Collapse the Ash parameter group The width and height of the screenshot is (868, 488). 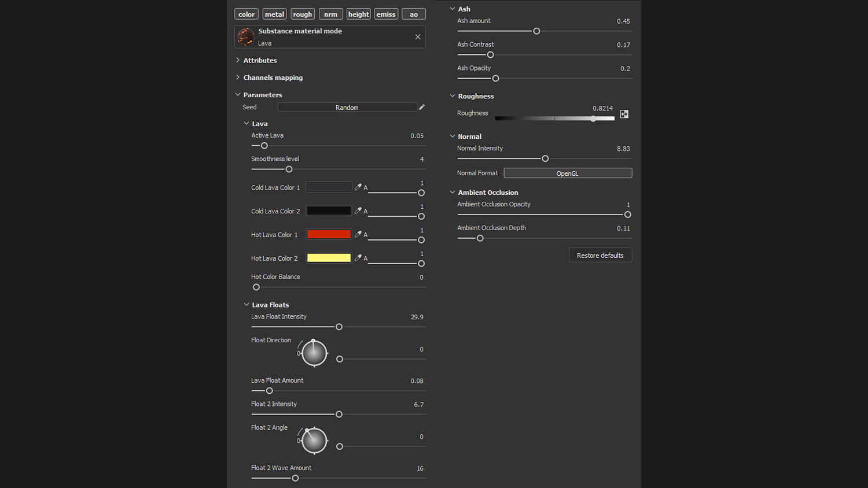click(x=453, y=9)
